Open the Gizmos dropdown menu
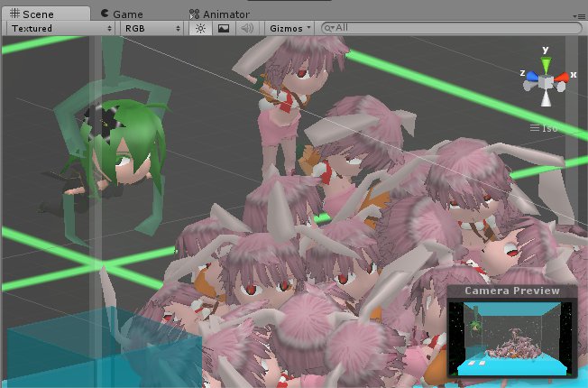This screenshot has height=388, width=588. [x=289, y=29]
